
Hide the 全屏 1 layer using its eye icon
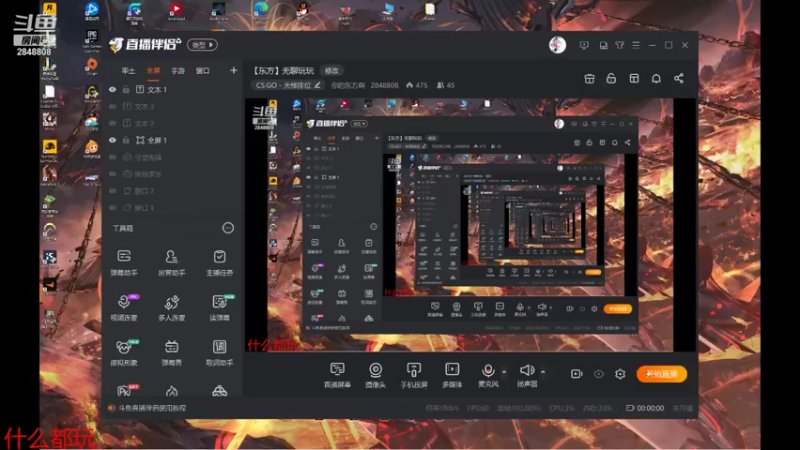coord(113,140)
